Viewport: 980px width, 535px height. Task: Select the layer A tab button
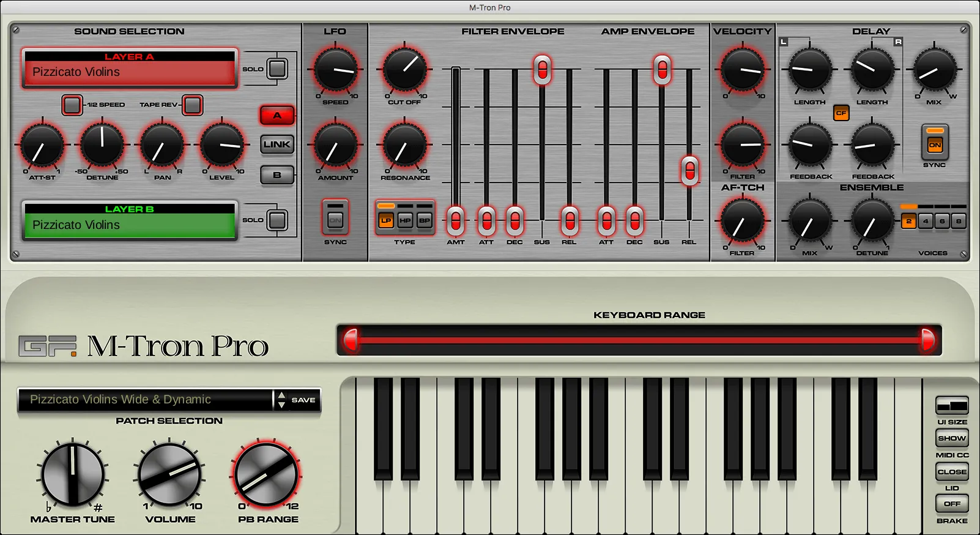(277, 115)
